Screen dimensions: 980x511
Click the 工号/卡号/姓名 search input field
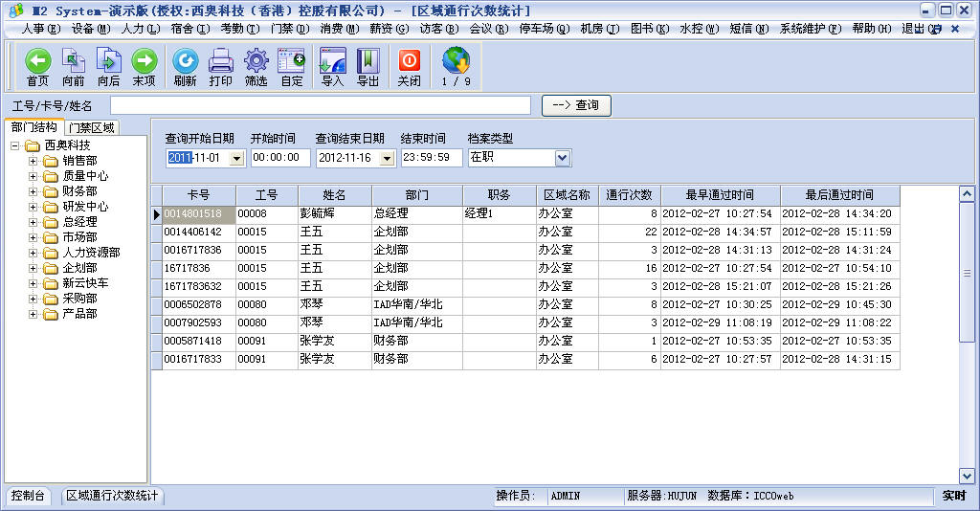tap(320, 105)
